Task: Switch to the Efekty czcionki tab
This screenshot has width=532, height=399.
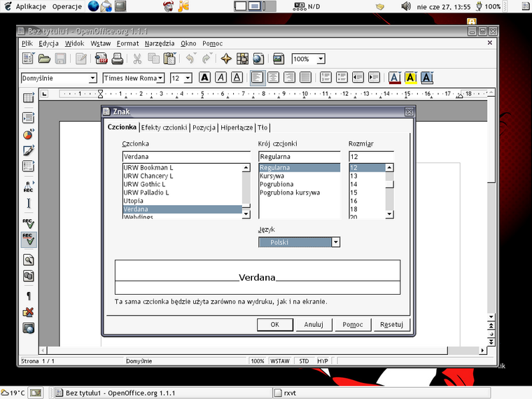Action: [164, 127]
